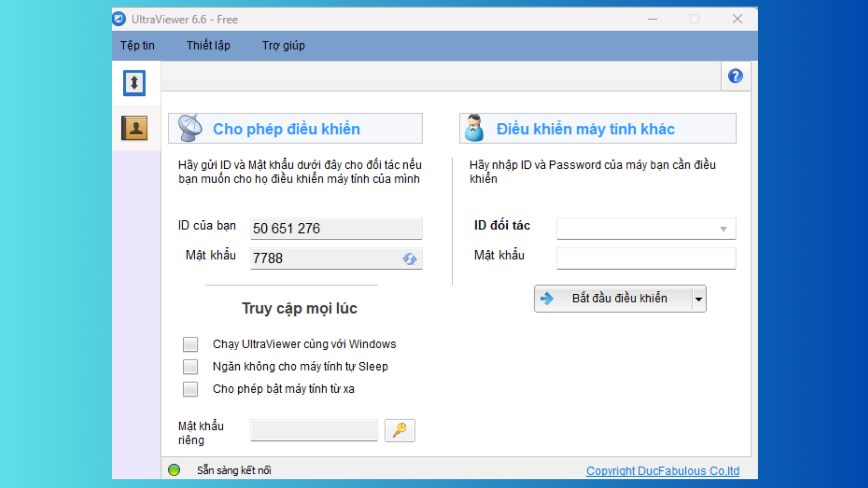
Task: Click the UltraViewer logo in the title bar
Action: coord(119,19)
